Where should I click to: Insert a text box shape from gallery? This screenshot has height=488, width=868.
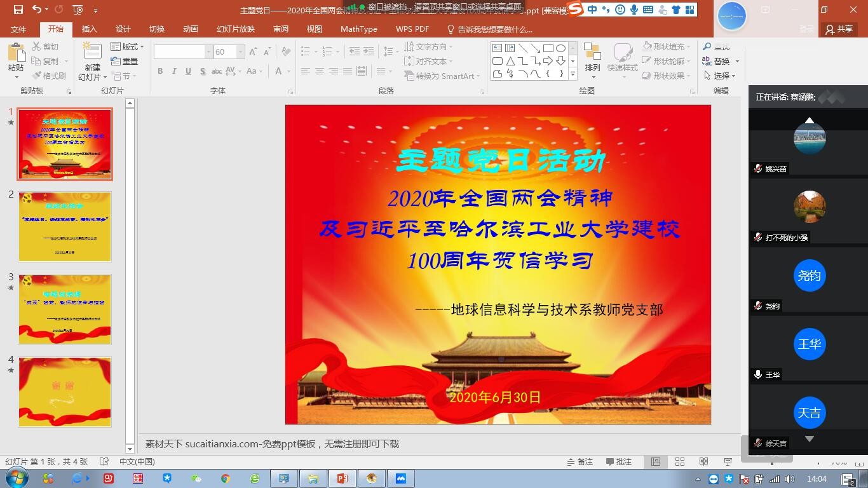tap(498, 48)
